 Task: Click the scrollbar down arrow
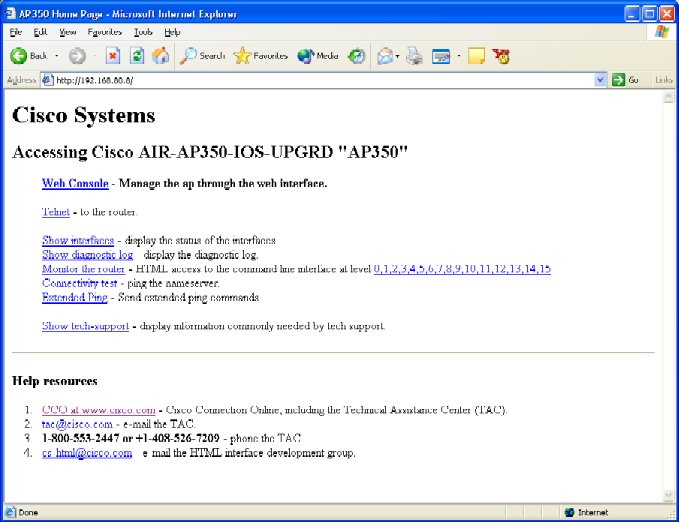(x=668, y=495)
